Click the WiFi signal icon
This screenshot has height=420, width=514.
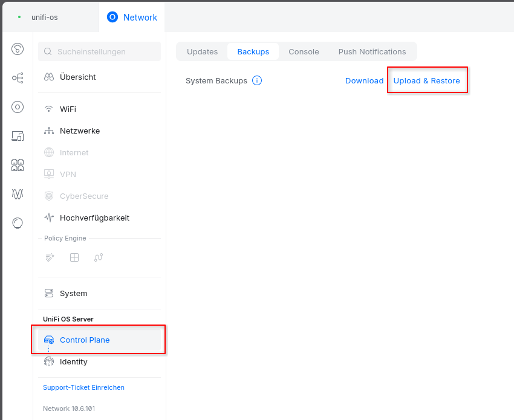pos(49,109)
